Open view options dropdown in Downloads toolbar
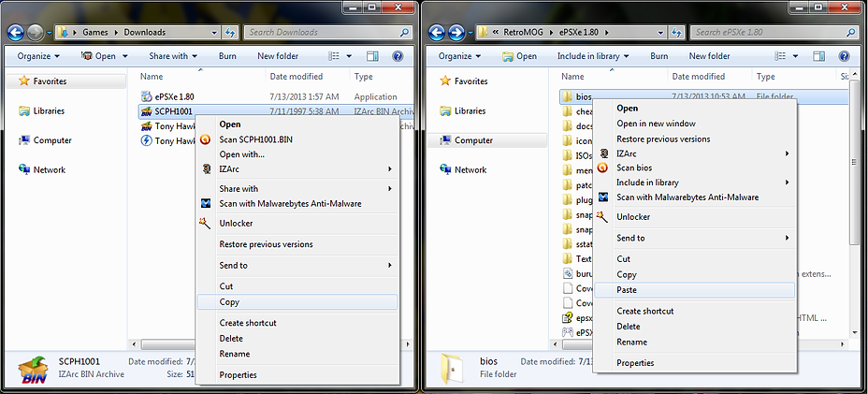The image size is (868, 394). (349, 56)
